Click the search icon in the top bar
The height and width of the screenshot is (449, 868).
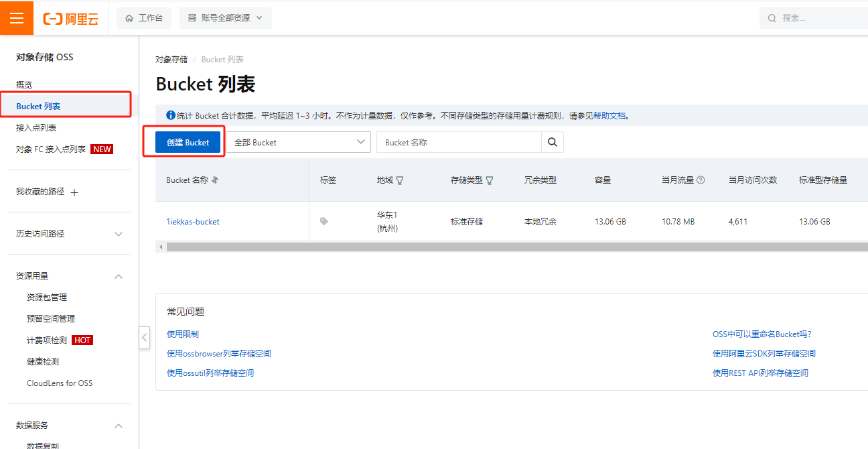(772, 18)
